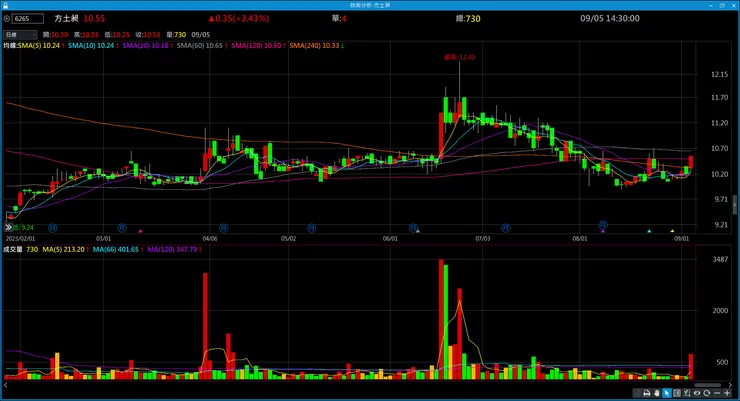Click the 月 marker near 07/03
Image resolution: width=740 pixels, height=401 pixels.
(505, 228)
